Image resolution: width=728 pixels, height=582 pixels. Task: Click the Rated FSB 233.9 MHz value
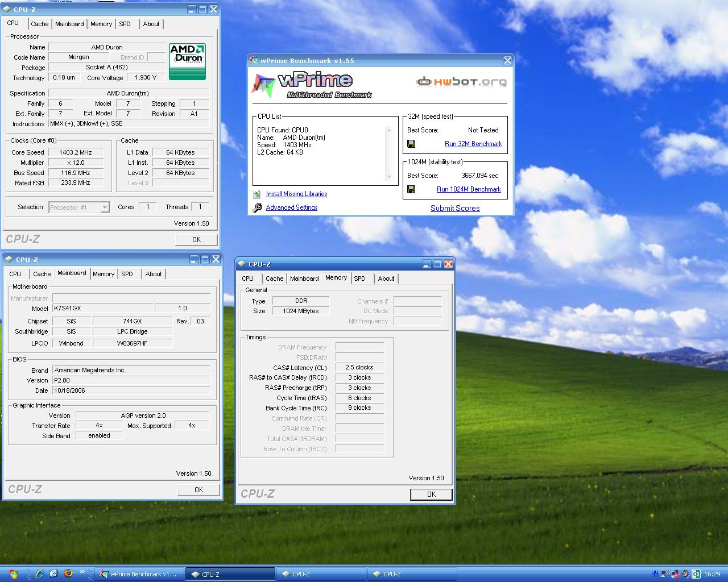point(76,183)
